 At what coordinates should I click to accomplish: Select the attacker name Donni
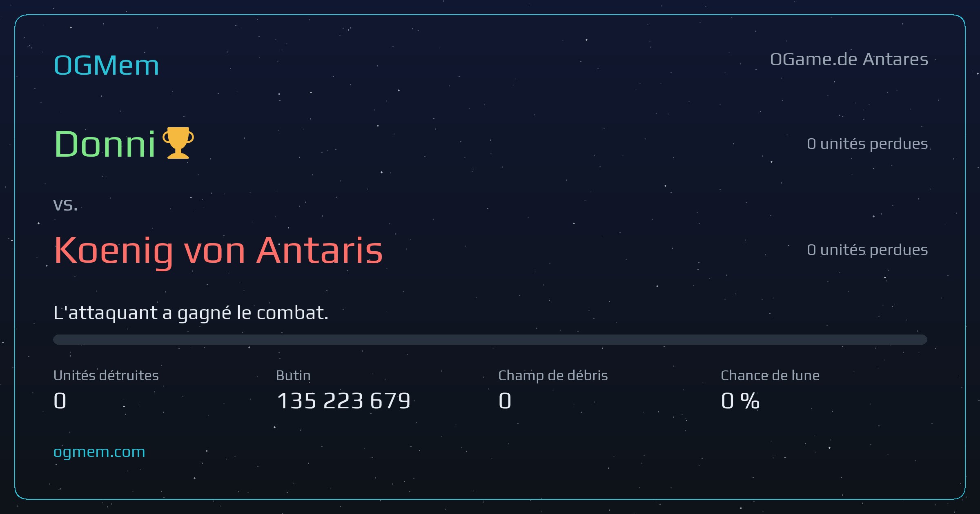[105, 144]
